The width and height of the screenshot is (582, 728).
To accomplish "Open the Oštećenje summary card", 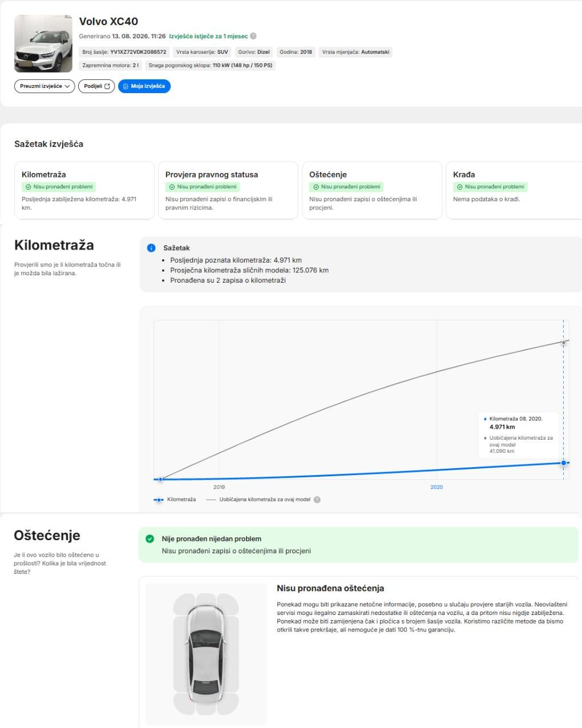I will click(x=372, y=191).
